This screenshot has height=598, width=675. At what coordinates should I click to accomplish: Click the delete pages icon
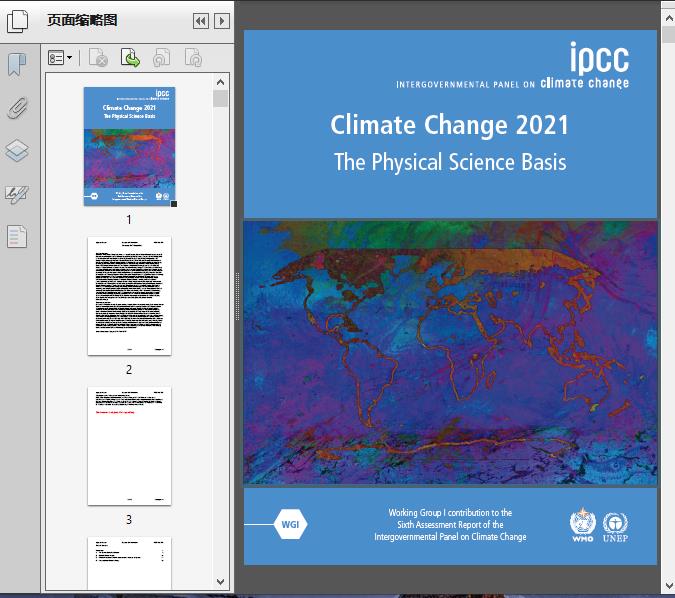click(98, 58)
